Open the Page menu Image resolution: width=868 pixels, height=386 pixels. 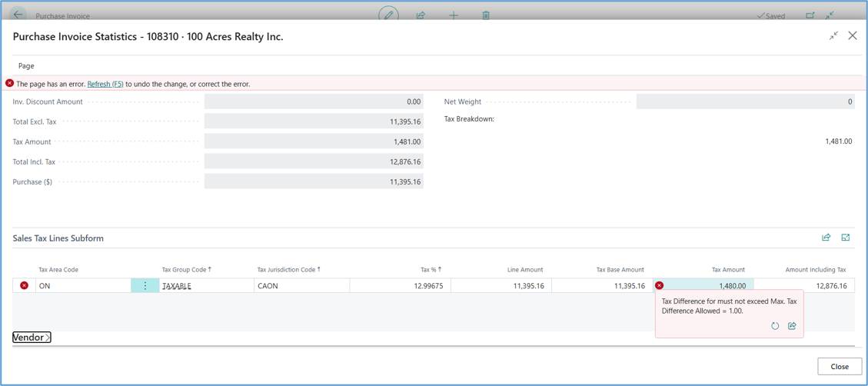[x=26, y=65]
